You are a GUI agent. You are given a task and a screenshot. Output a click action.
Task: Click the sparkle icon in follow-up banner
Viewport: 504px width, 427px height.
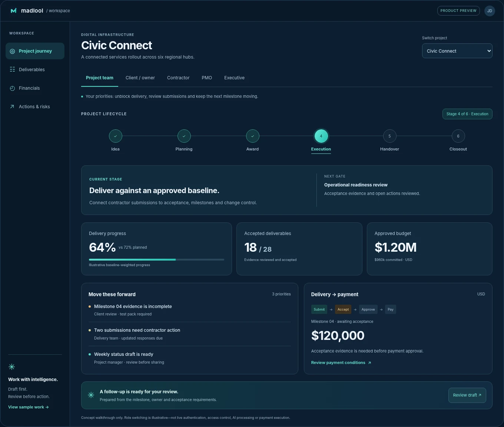tap(91, 395)
